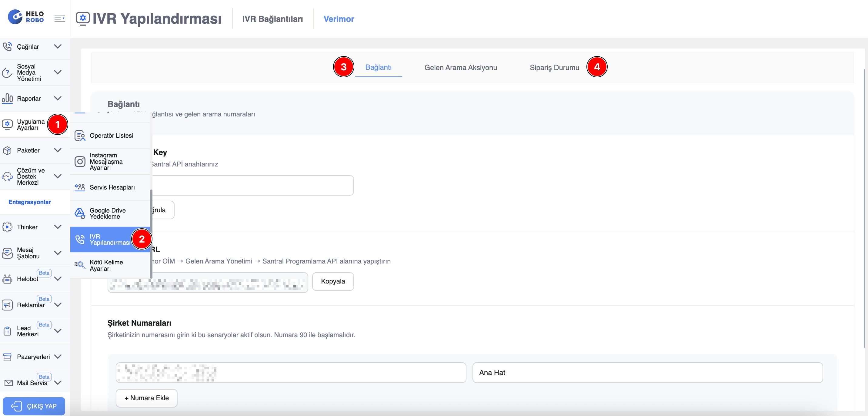This screenshot has height=416, width=868.
Task: Click the Sosyal Medya Yönetimi icon
Action: 7,72
